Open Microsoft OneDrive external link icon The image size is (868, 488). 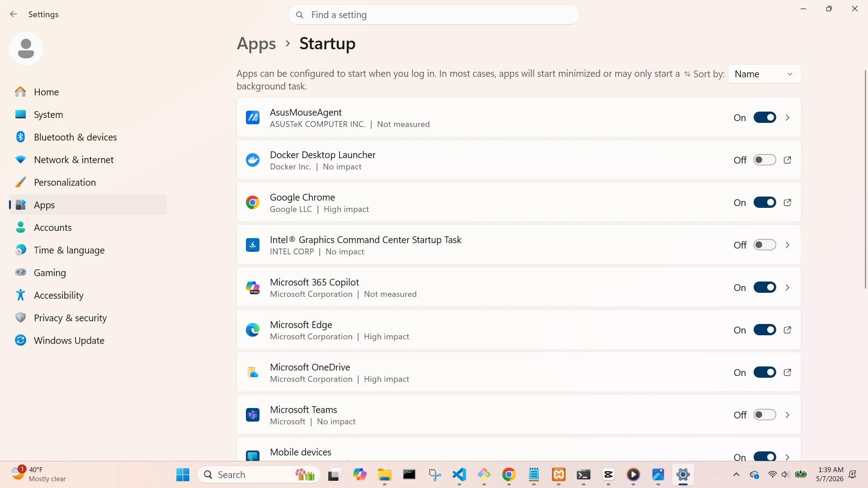click(788, 372)
